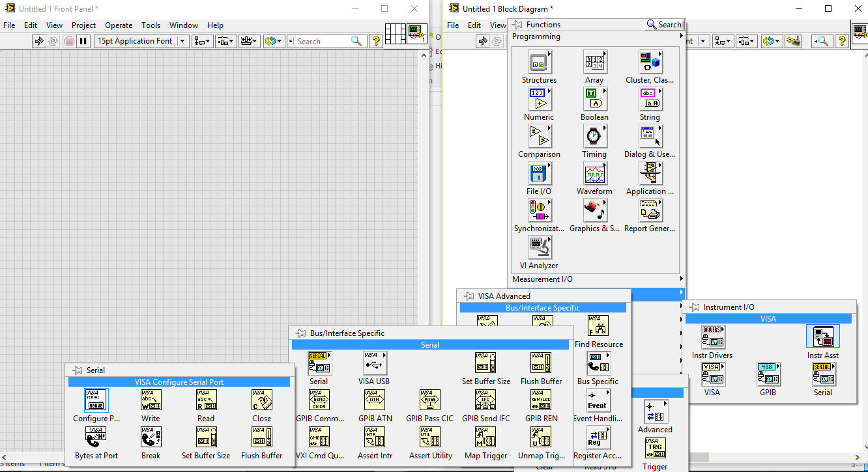868x472 pixels.
Task: Open the Boolean functions subpalette
Action: click(594, 100)
